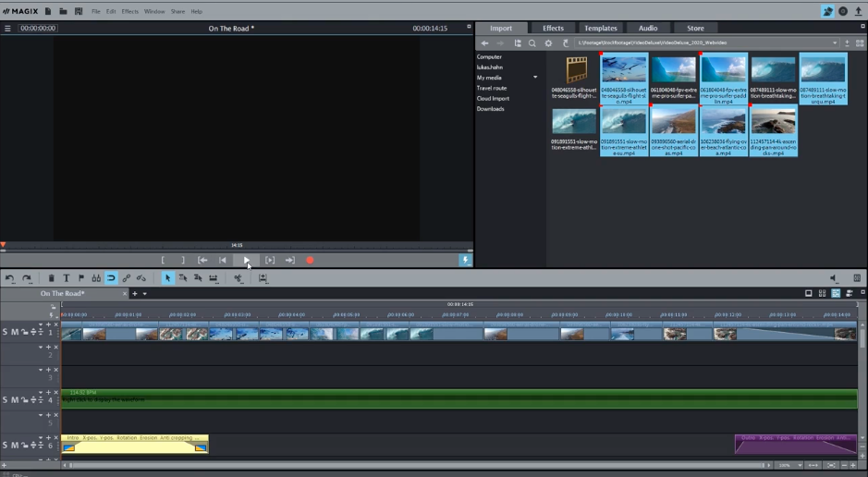Click the trash can Delete icon
This screenshot has width=868, height=477.
(52, 278)
